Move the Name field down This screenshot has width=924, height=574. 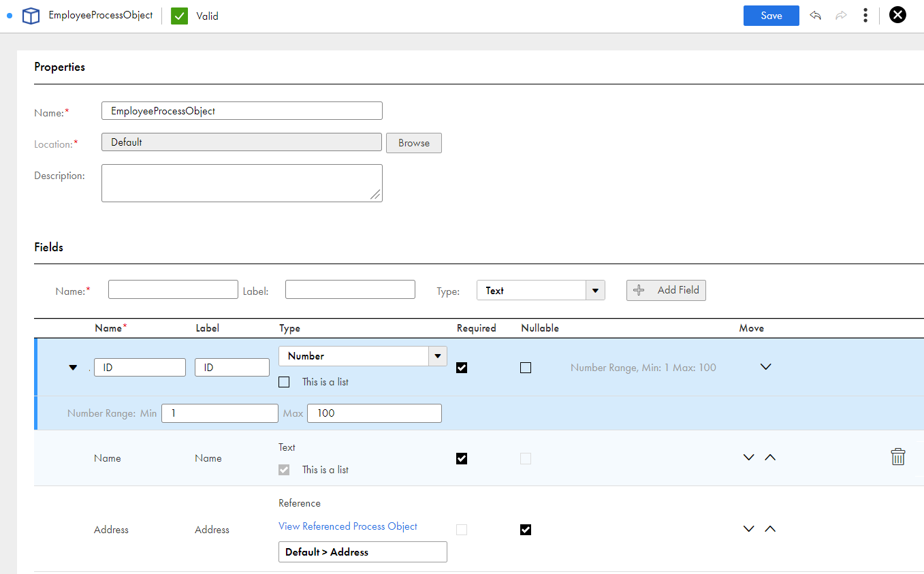749,458
